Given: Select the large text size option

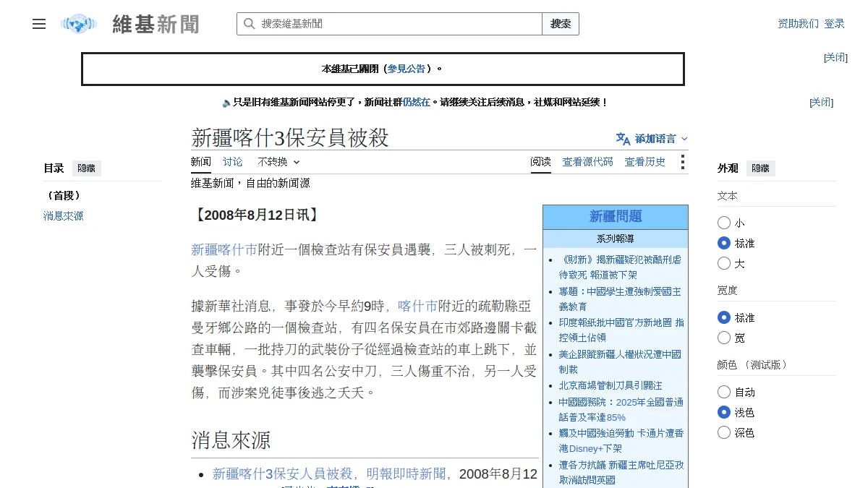Looking at the screenshot, I should (x=724, y=264).
